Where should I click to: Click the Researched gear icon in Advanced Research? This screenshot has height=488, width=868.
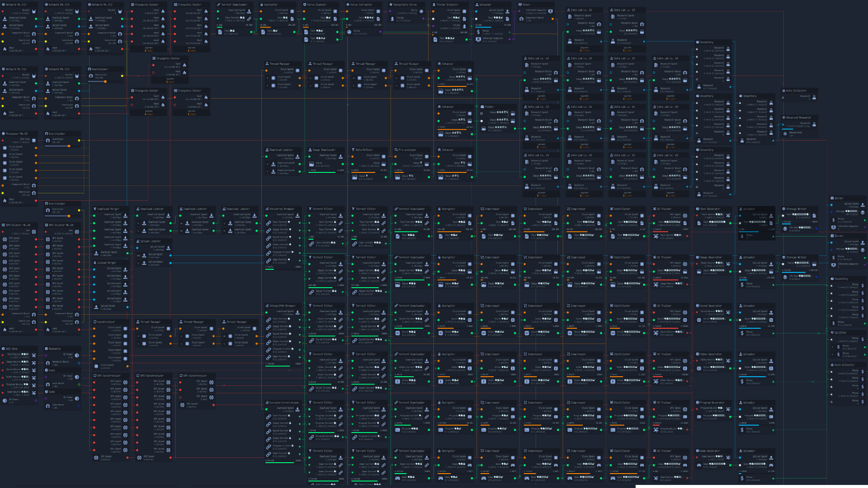point(785,134)
